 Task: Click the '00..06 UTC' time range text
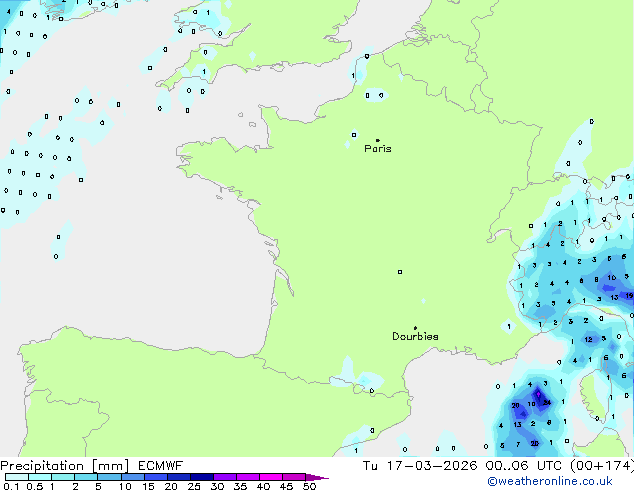click(524, 466)
